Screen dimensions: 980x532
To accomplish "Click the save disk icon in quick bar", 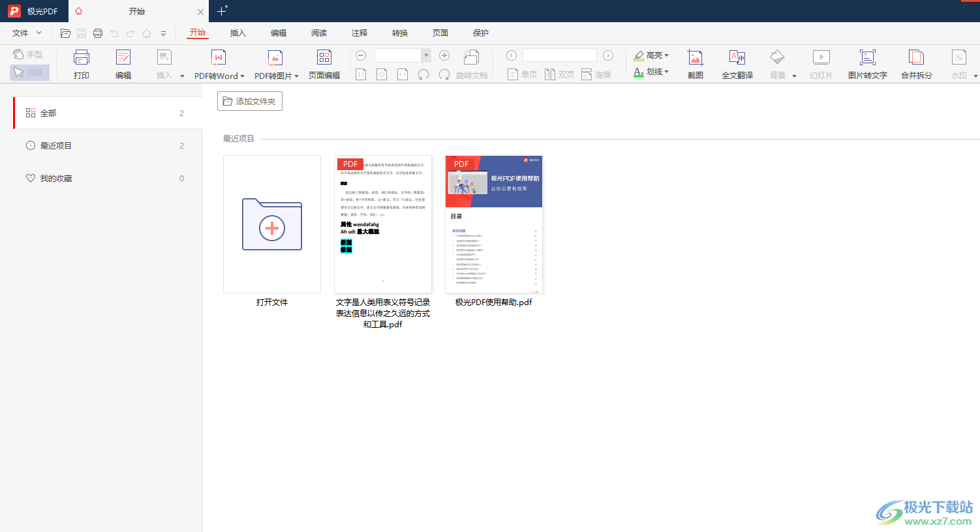I will [x=82, y=33].
